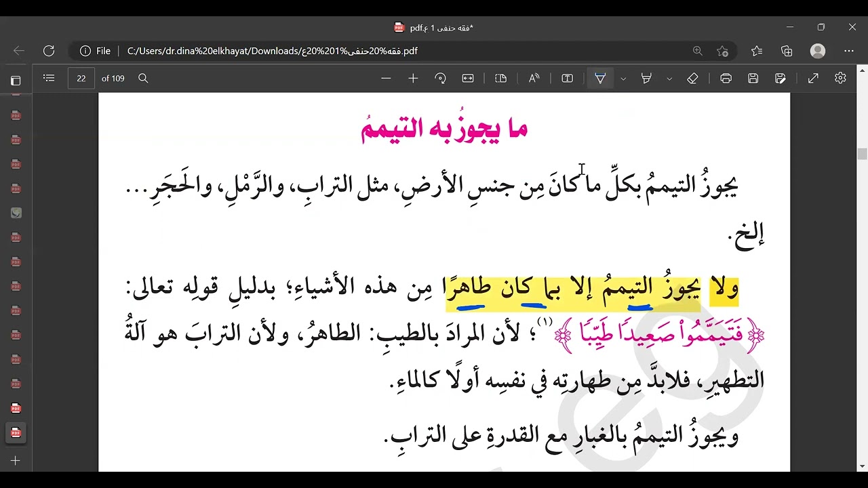Edit the page number field showing 22
This screenshot has height=488, width=868.
click(81, 79)
